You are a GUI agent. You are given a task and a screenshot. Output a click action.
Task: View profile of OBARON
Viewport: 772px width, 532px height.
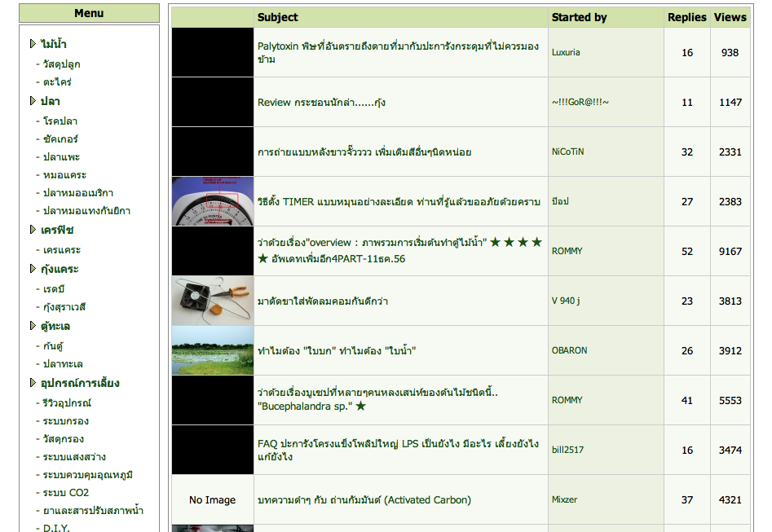(569, 350)
